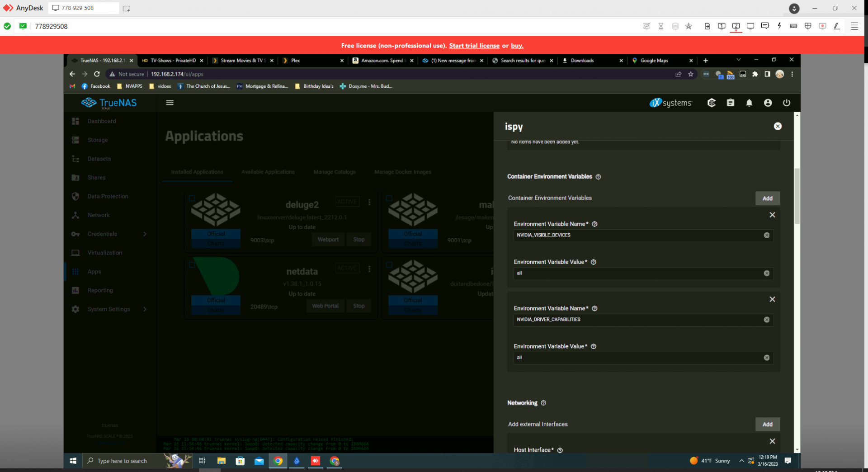The width and height of the screenshot is (868, 472).
Task: Switch to the Downloads browser tab
Action: pos(592,61)
